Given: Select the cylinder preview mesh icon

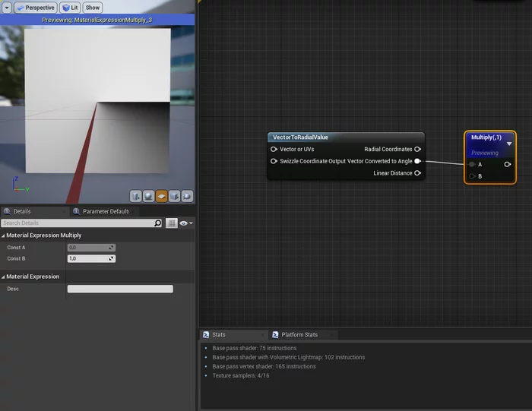Looking at the screenshot, I should [x=136, y=196].
